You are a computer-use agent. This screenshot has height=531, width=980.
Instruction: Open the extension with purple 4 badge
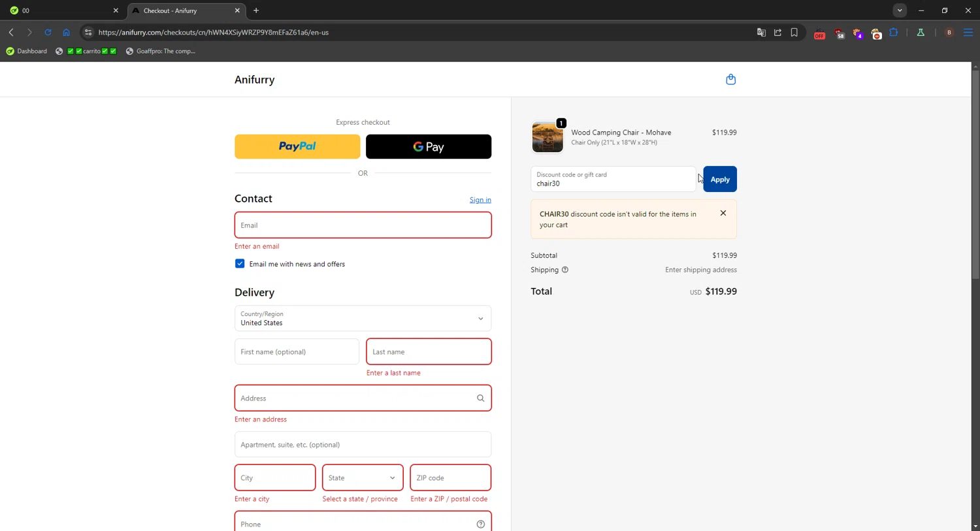click(x=858, y=33)
